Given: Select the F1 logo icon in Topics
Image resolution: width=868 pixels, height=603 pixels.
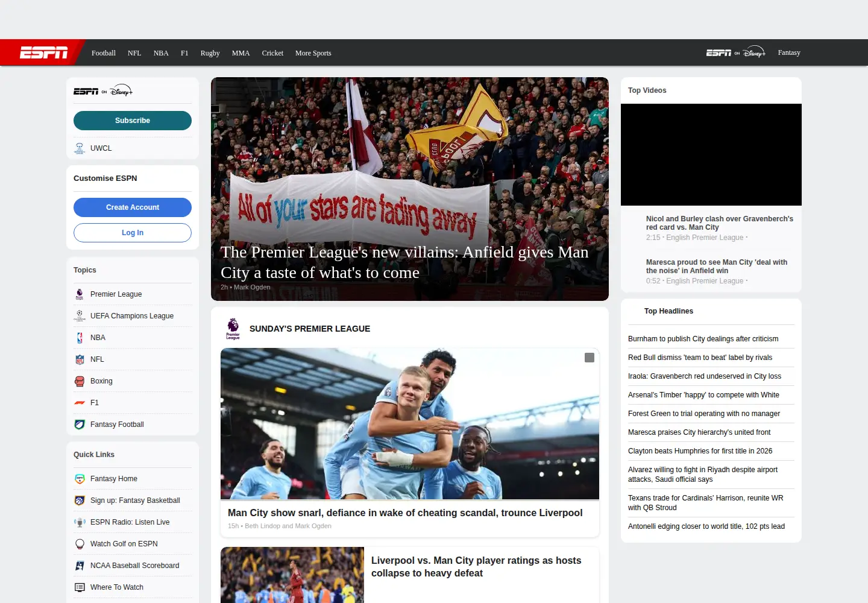Looking at the screenshot, I should tap(80, 403).
